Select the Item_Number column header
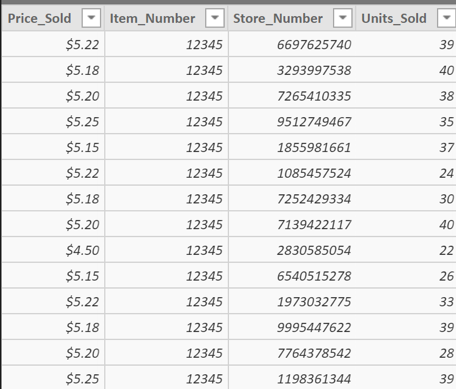Image resolution: width=456 pixels, height=389 pixels. click(x=166, y=18)
